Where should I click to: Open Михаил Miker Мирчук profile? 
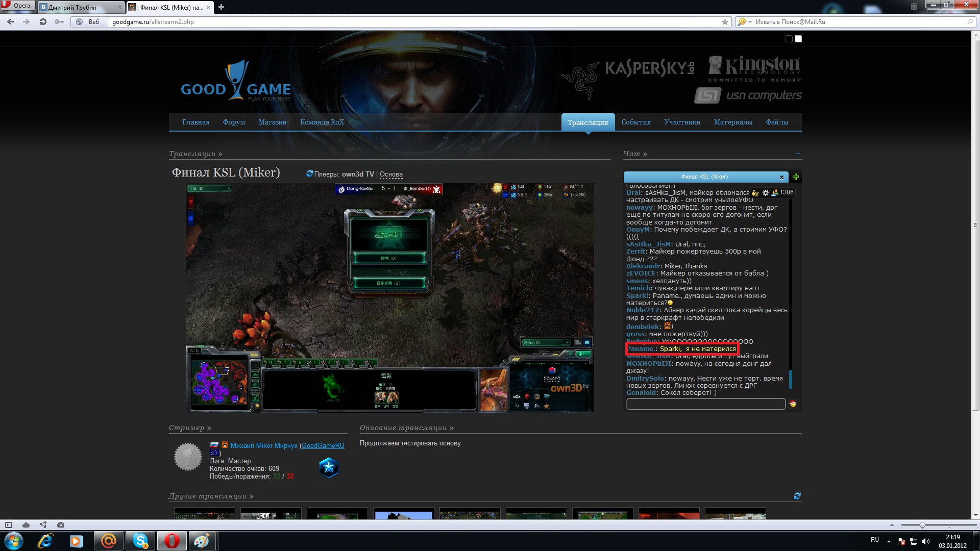click(263, 446)
